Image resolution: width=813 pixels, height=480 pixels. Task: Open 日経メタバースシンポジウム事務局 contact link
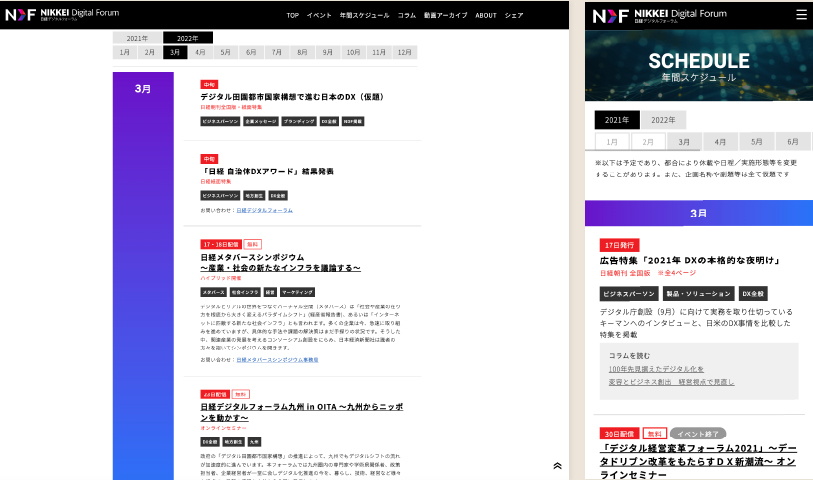point(277,360)
